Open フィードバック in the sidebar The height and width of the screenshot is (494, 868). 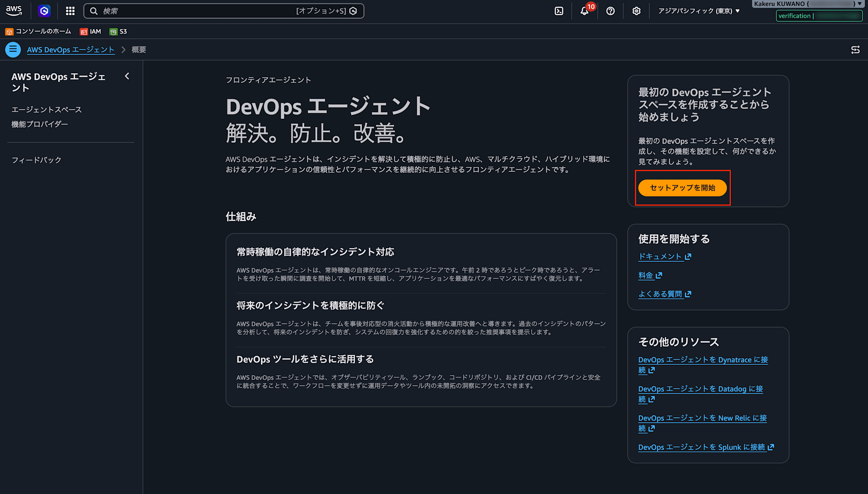click(36, 160)
